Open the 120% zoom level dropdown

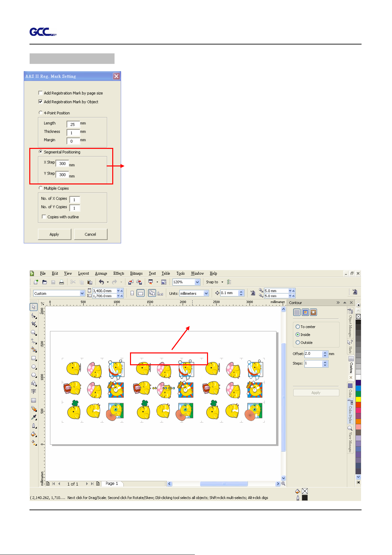197,282
